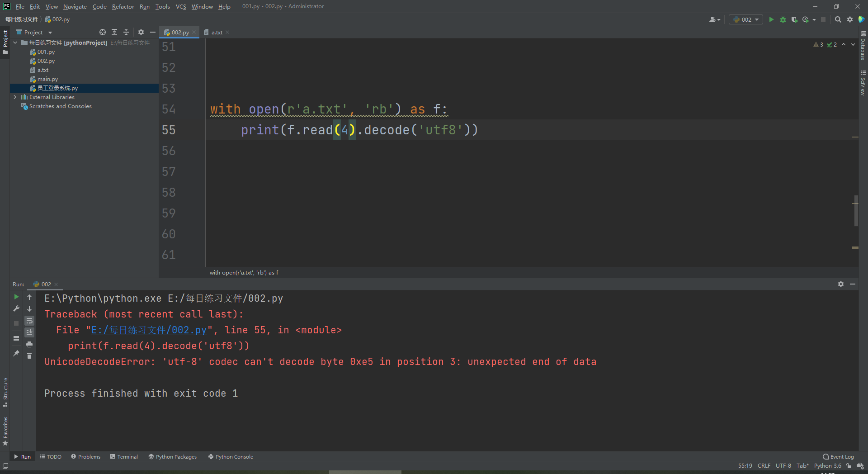This screenshot has width=868, height=474.
Task: Toggle the Project tool window side tab
Action: [5, 42]
